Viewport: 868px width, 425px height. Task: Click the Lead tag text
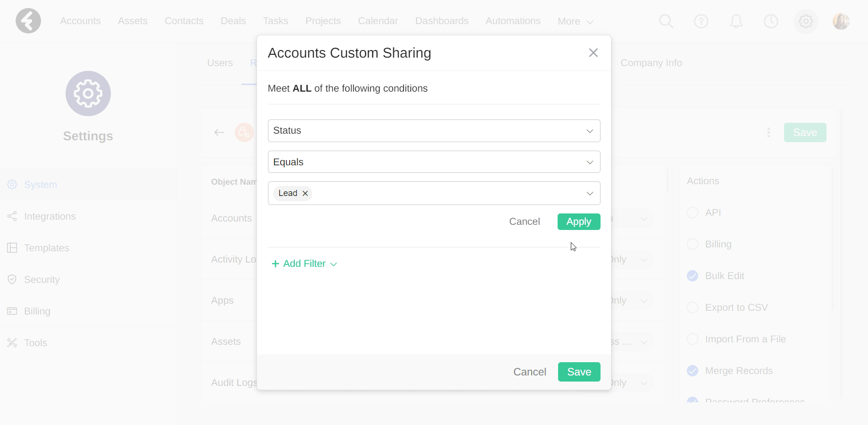pyautogui.click(x=288, y=193)
